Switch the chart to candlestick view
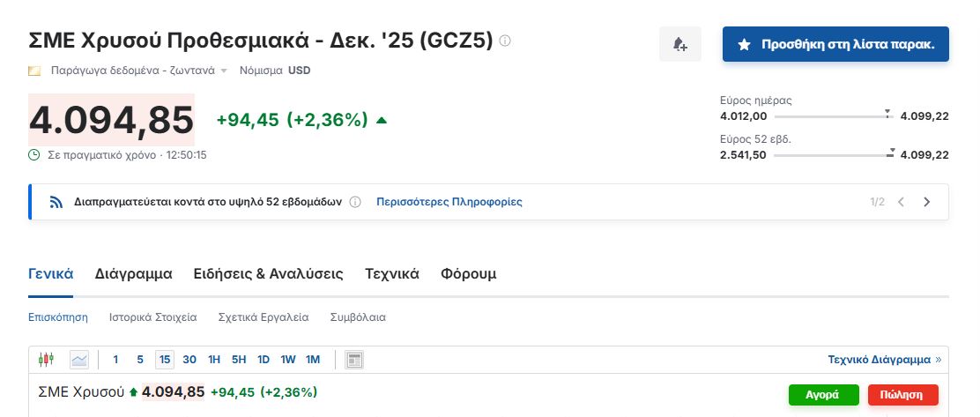The image size is (980, 417). (47, 359)
